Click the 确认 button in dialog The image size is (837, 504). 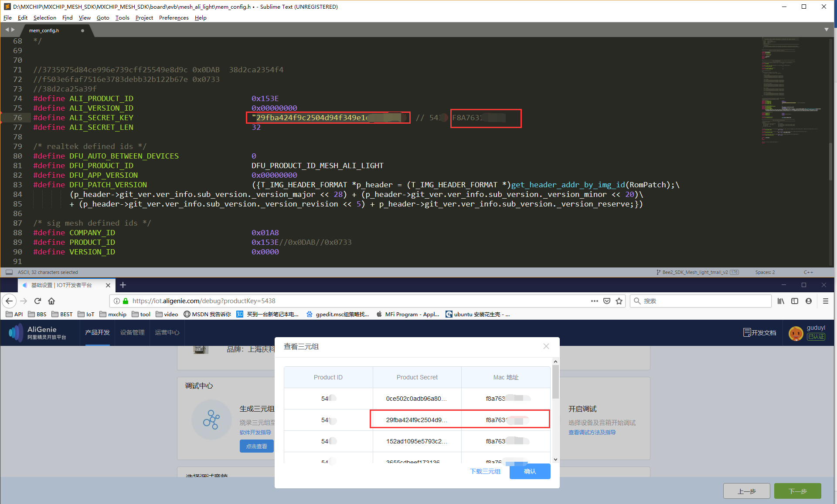click(530, 471)
